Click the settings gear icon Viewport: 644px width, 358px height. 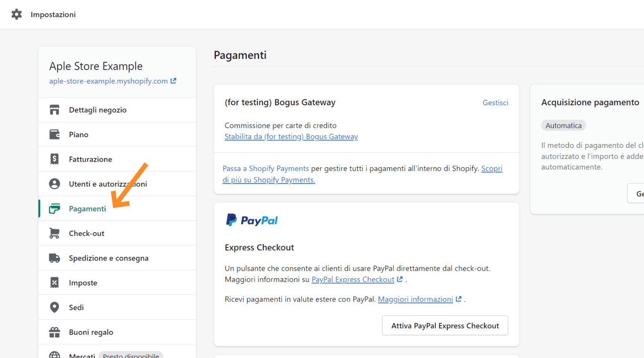16,14
